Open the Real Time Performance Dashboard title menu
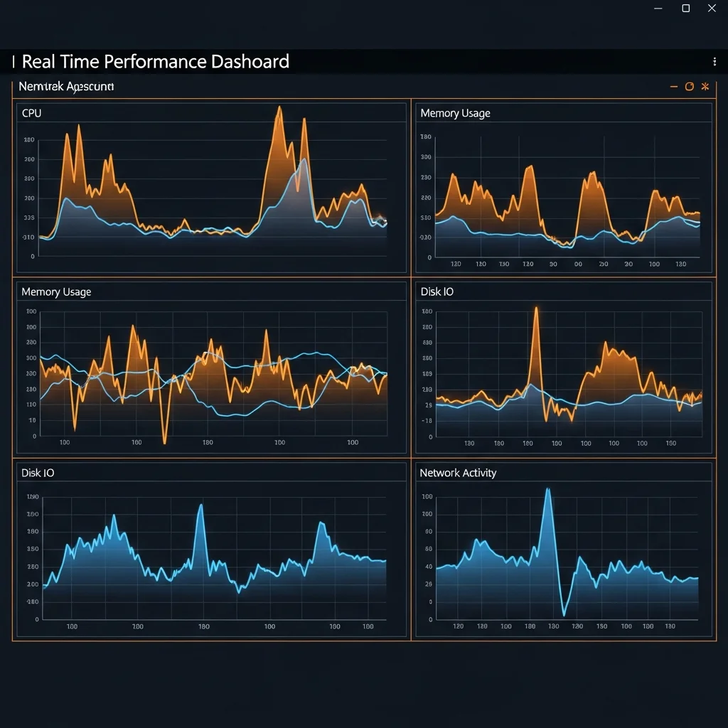The width and height of the screenshot is (728, 728). click(155, 62)
